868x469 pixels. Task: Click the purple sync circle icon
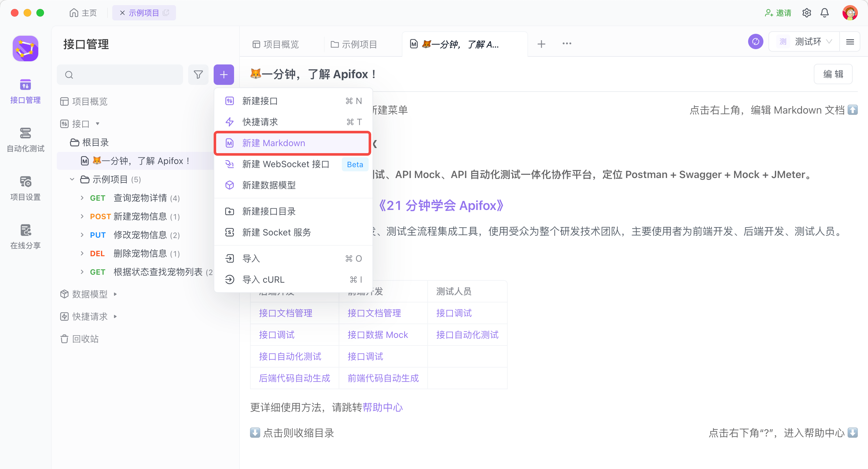(x=755, y=42)
